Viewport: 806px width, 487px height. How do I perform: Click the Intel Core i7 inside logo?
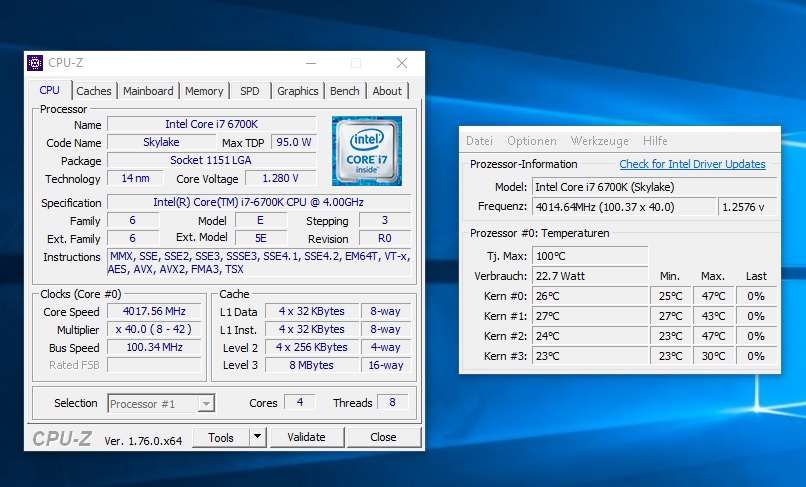coord(367,151)
